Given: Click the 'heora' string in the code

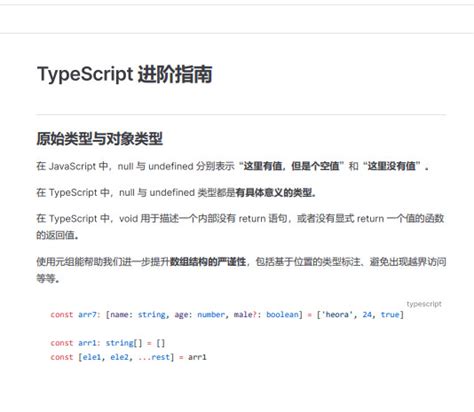Looking at the screenshot, I should tap(337, 315).
